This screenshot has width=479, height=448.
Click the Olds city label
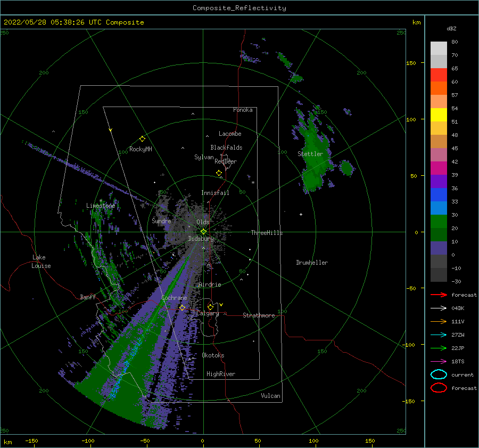click(203, 222)
